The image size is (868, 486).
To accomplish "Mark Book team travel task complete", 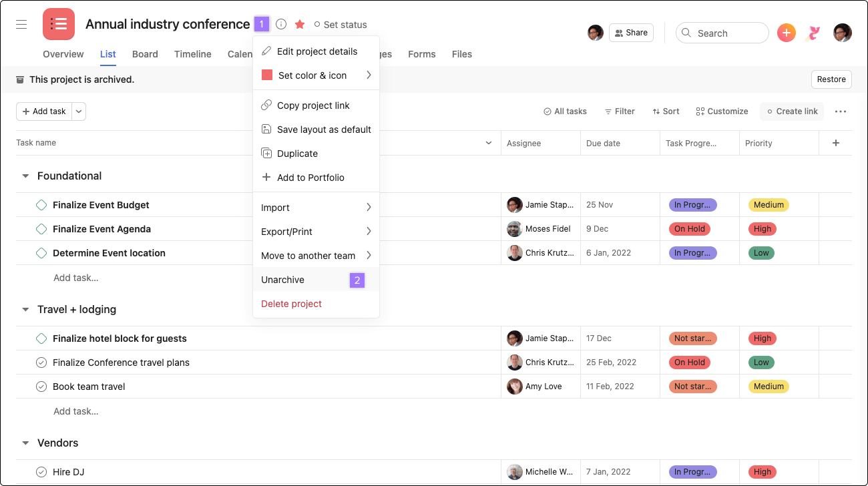I will [41, 387].
